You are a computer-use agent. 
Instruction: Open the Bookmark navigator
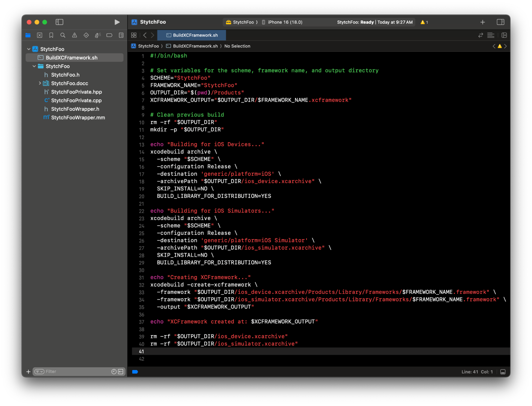pyautogui.click(x=51, y=35)
